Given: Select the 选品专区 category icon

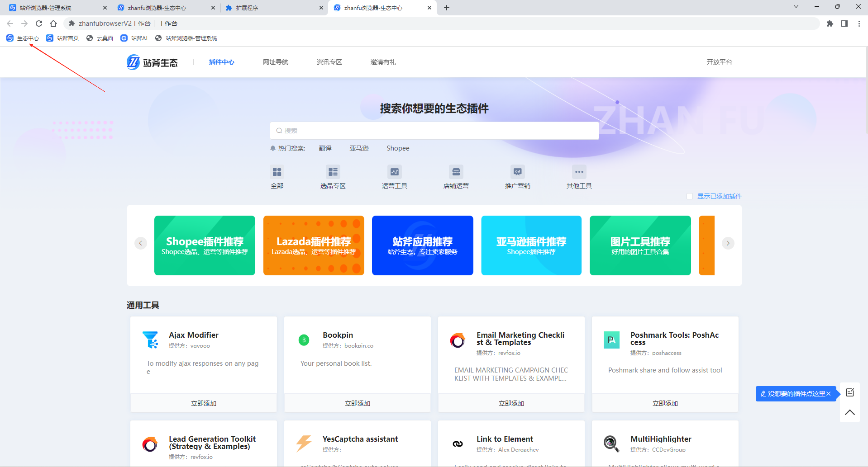Looking at the screenshot, I should tap(333, 172).
